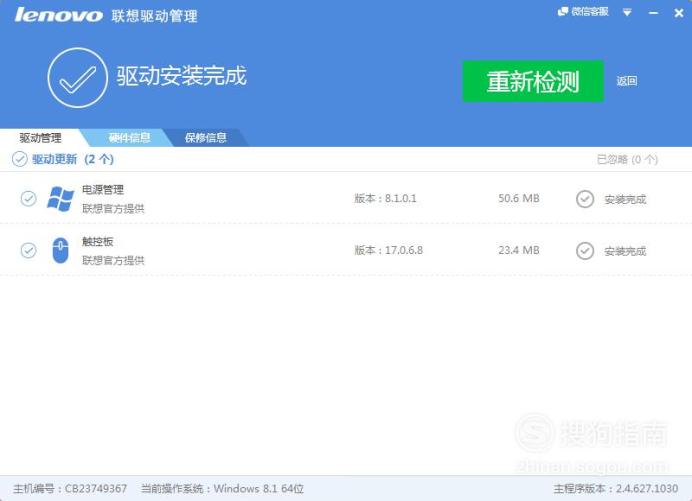The height and width of the screenshot is (501, 692).
Task: Click the 主机编号 CB23749367 status entry
Action: click(x=70, y=489)
